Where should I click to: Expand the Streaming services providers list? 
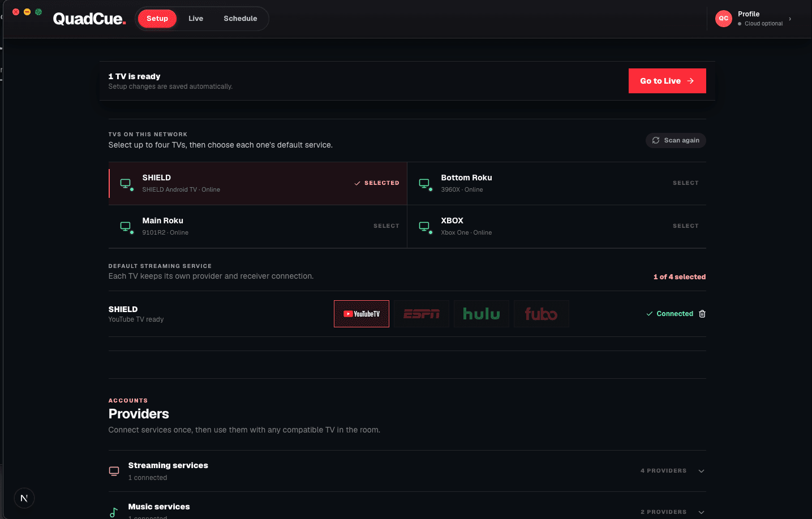[x=702, y=471]
